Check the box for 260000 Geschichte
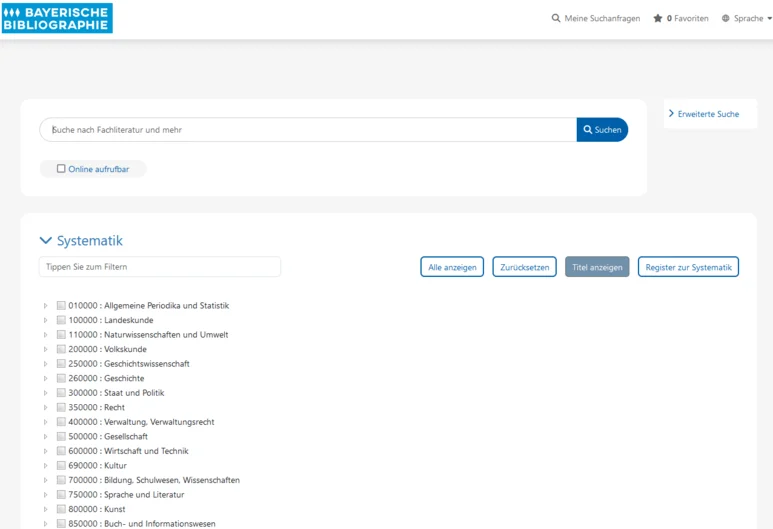773x529 pixels. [61, 378]
